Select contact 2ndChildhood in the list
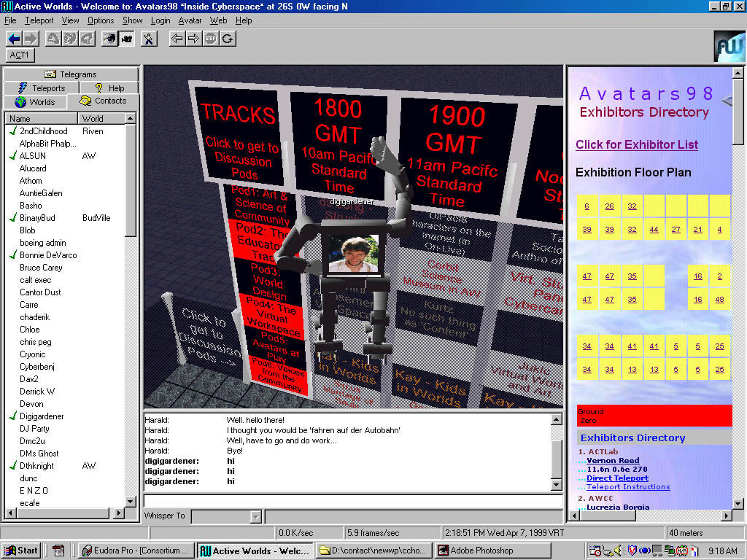Screen dimensions: 747x560 tap(43, 131)
